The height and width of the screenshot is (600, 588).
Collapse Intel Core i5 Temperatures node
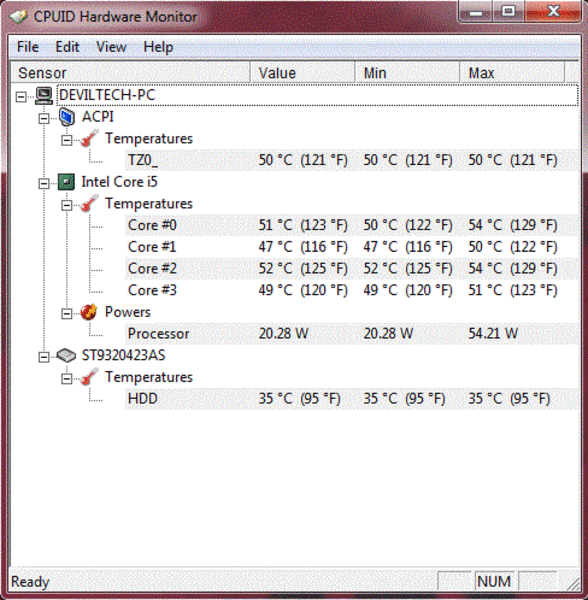point(67,205)
